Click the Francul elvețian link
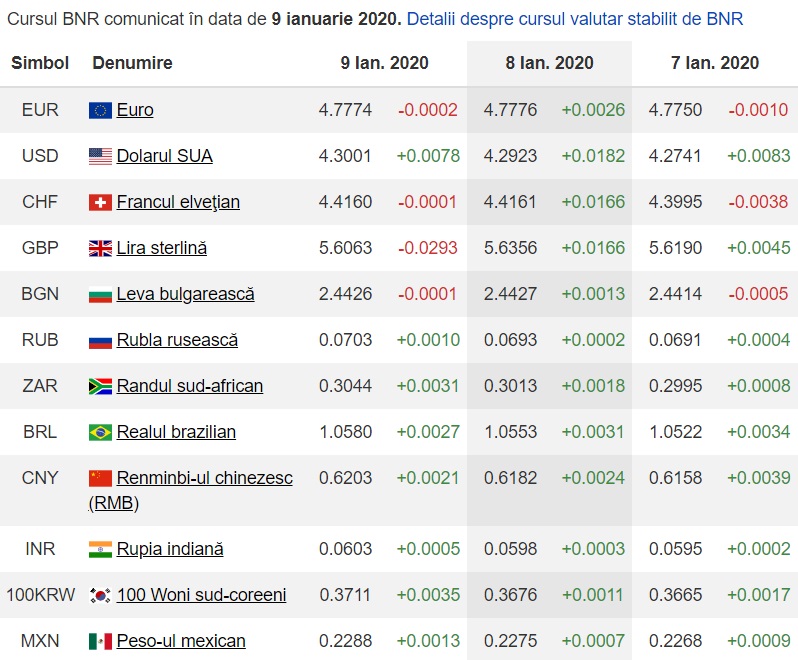The height and width of the screenshot is (660, 798). [x=178, y=202]
